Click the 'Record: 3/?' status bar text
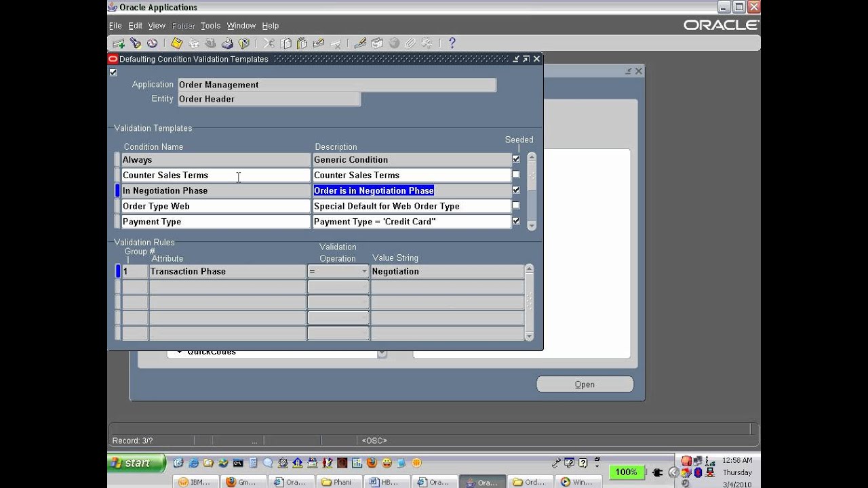This screenshot has width=868, height=488. click(x=132, y=441)
